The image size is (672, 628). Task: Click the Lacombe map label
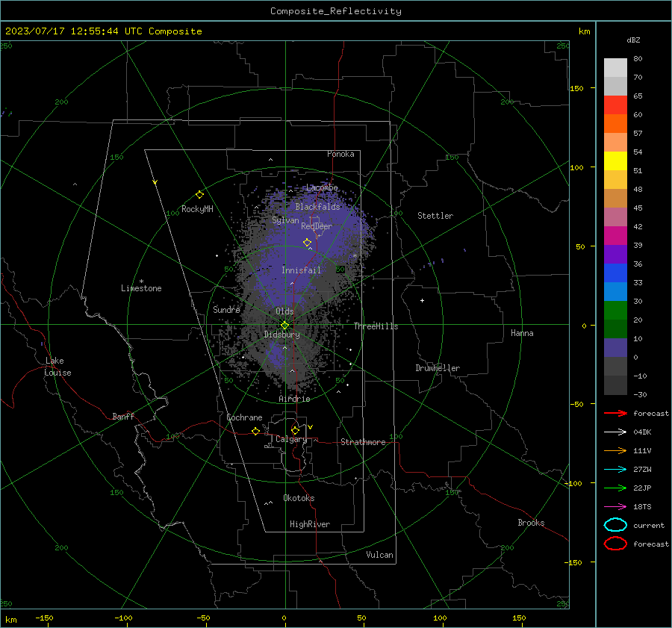point(322,187)
